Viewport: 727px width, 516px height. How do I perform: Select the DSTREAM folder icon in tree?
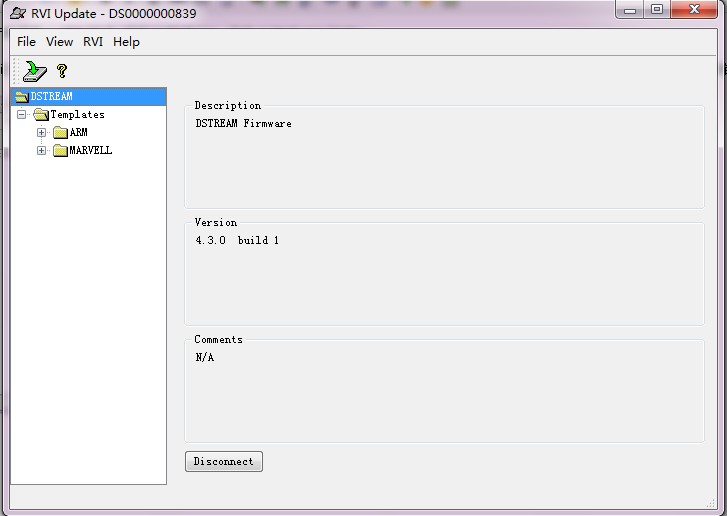coord(21,96)
